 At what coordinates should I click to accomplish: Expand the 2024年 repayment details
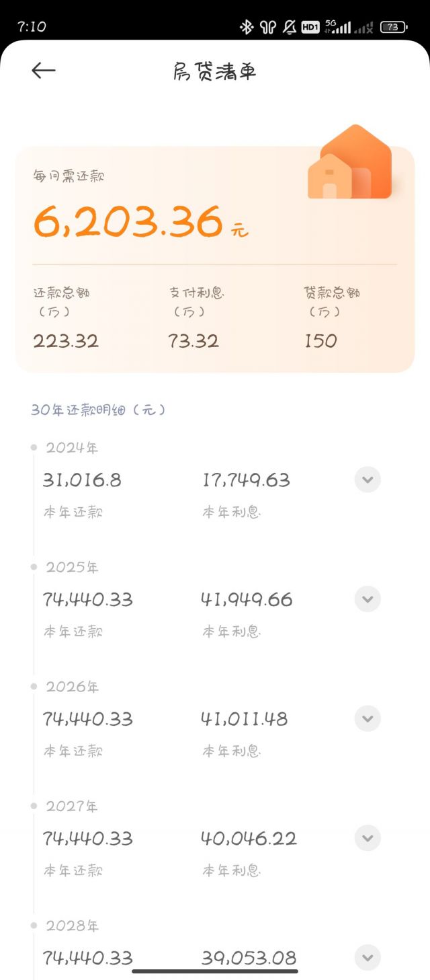(x=368, y=480)
